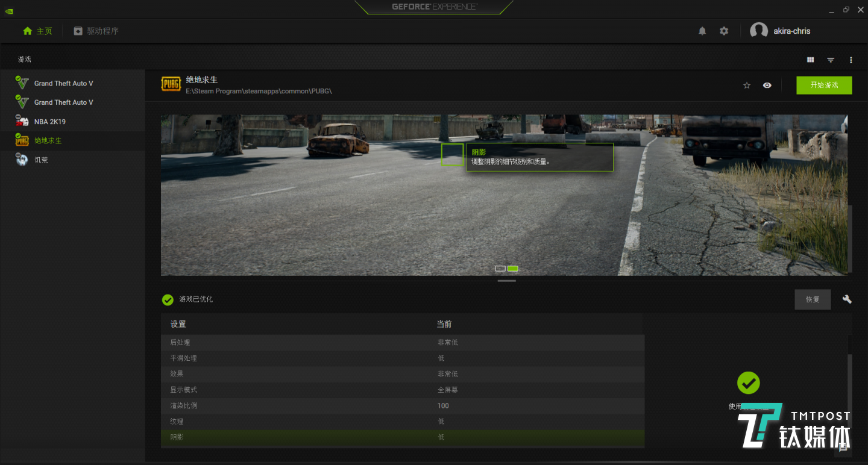Image resolution: width=868 pixels, height=465 pixels.
Task: Open the notifications bell icon
Action: click(702, 31)
